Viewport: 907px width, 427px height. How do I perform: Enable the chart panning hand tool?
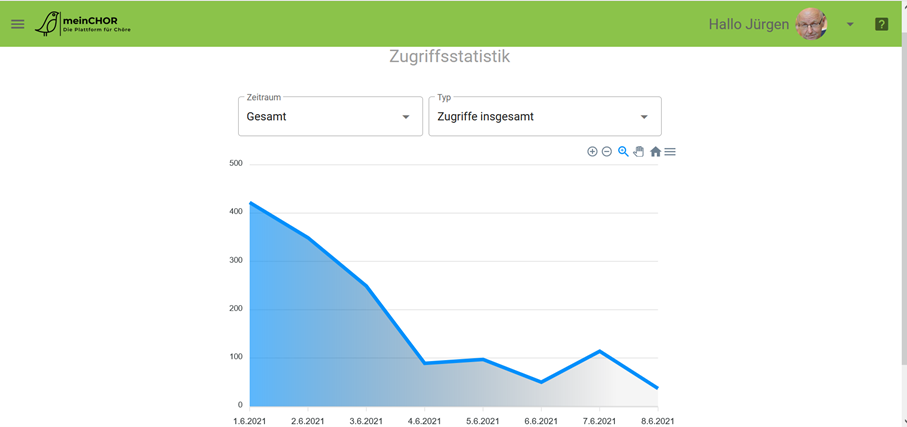pos(639,152)
